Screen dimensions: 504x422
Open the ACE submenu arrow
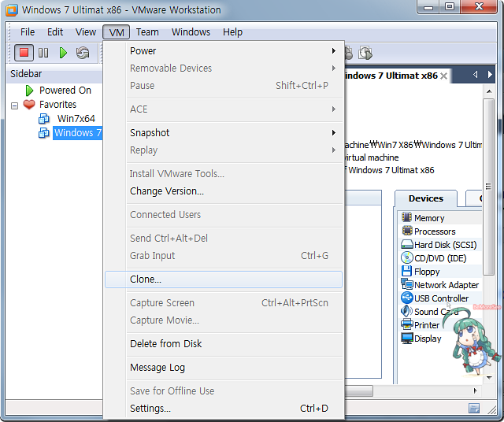point(334,109)
